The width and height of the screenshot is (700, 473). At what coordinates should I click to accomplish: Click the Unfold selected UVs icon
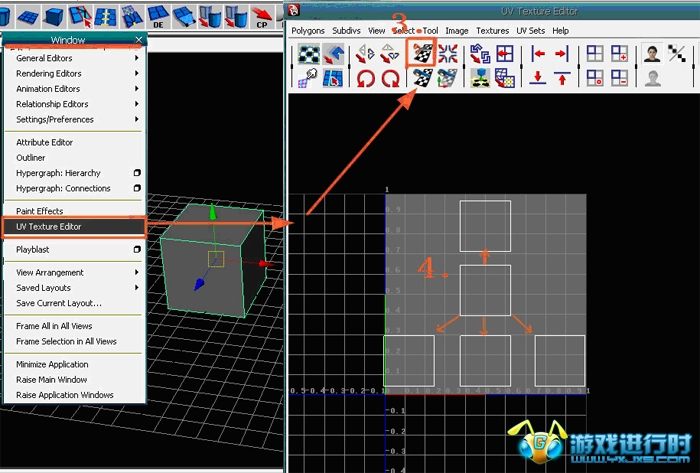(480, 78)
